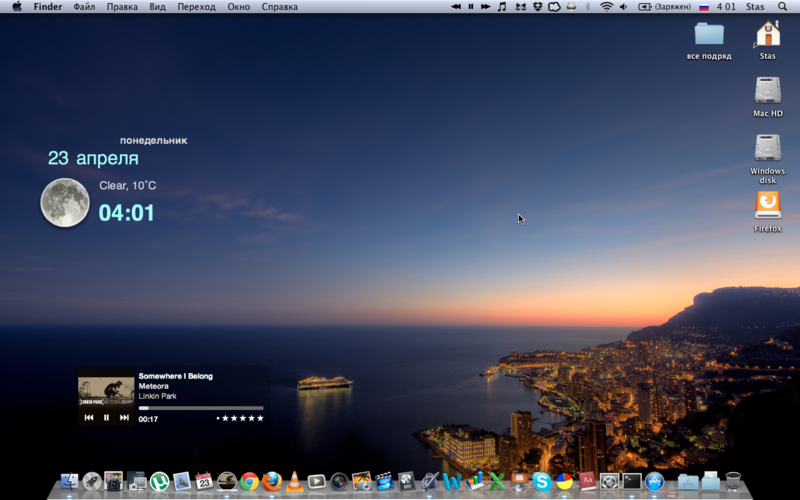
Task: Open Applications folder stack in Dock
Action: click(x=688, y=481)
